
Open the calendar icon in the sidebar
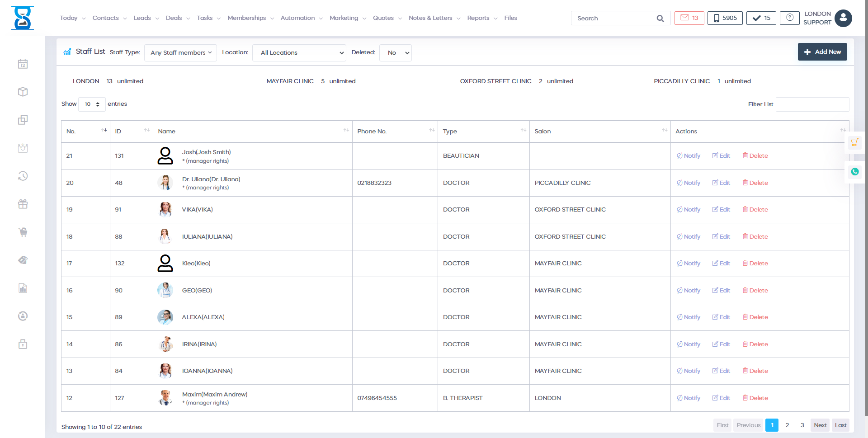coord(23,64)
